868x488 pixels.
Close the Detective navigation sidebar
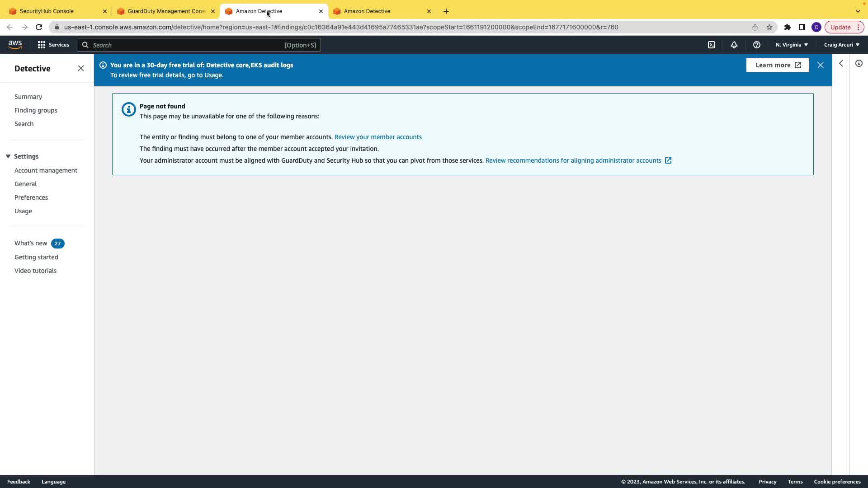pos(81,68)
